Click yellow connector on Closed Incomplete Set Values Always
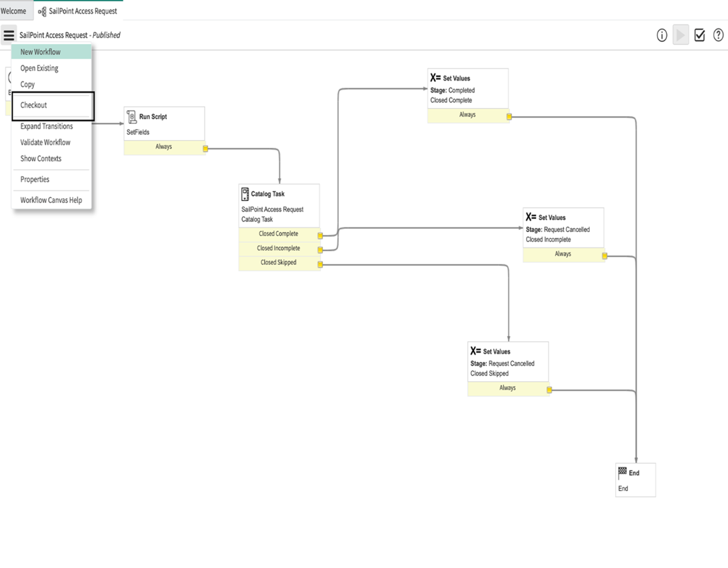The width and height of the screenshot is (728, 568). pos(605,256)
